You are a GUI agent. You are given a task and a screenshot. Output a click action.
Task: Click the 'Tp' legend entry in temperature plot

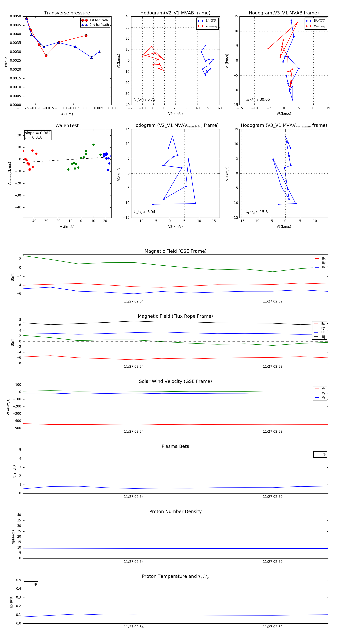tap(31, 584)
